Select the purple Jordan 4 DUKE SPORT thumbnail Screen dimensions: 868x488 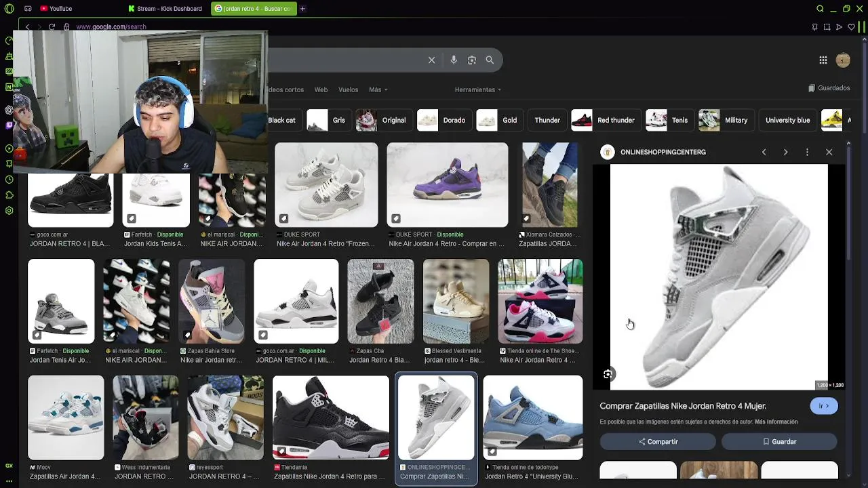(x=447, y=184)
